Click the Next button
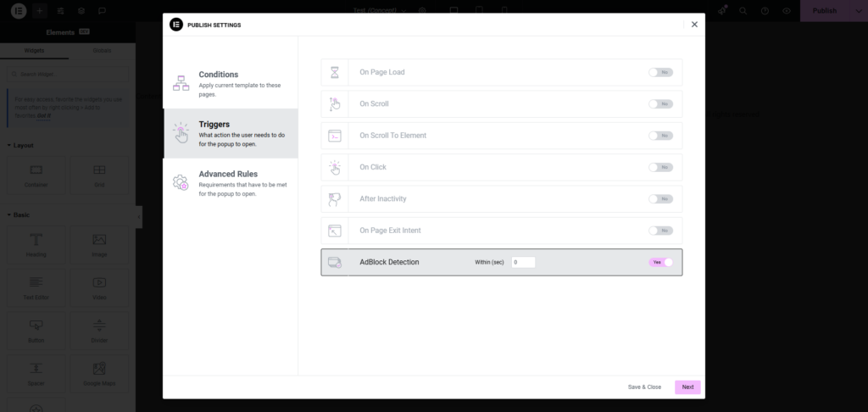868x412 pixels. click(x=687, y=387)
